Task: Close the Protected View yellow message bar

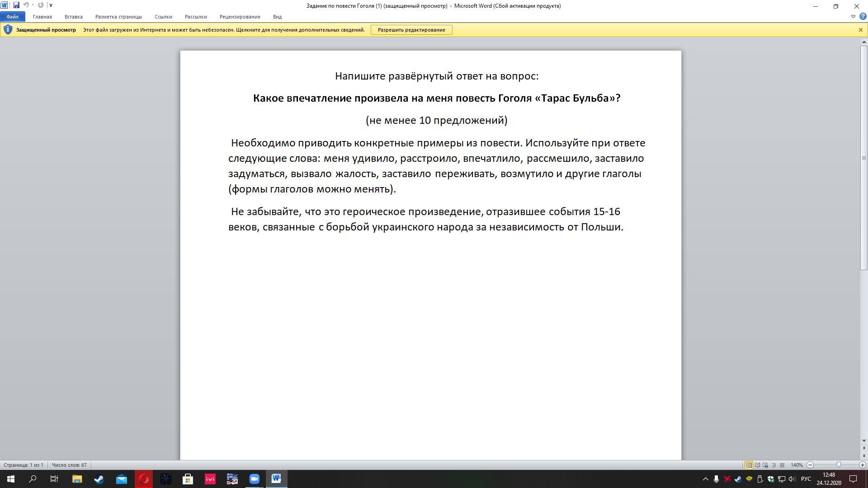Action: pyautogui.click(x=860, y=30)
